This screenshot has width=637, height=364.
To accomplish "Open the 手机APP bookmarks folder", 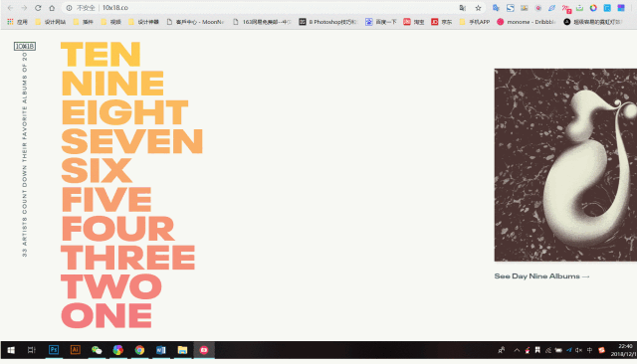I will click(475, 22).
